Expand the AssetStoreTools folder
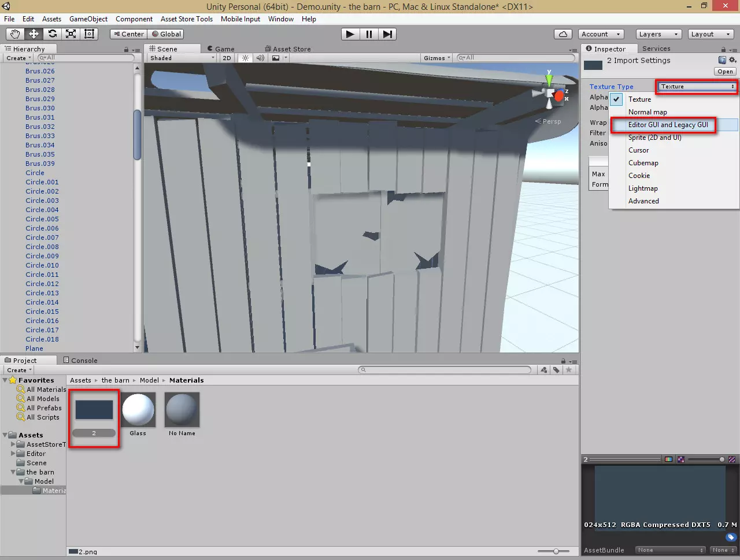740x560 pixels. pos(13,444)
